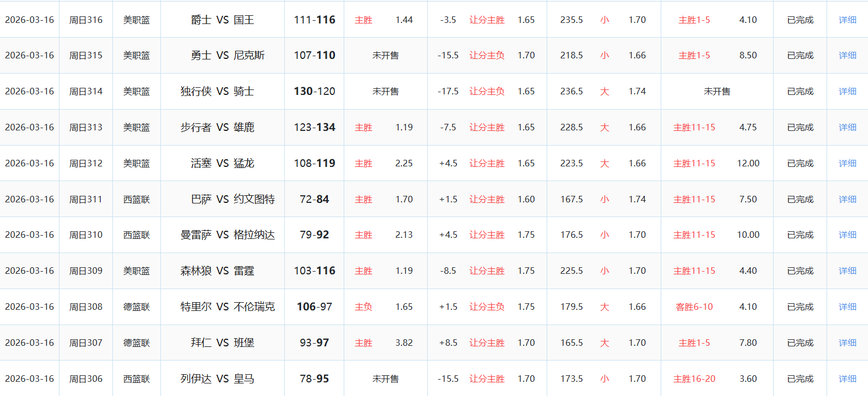This screenshot has height=396, width=868.
Task: Click the 130-120 final score cell
Action: click(314, 91)
